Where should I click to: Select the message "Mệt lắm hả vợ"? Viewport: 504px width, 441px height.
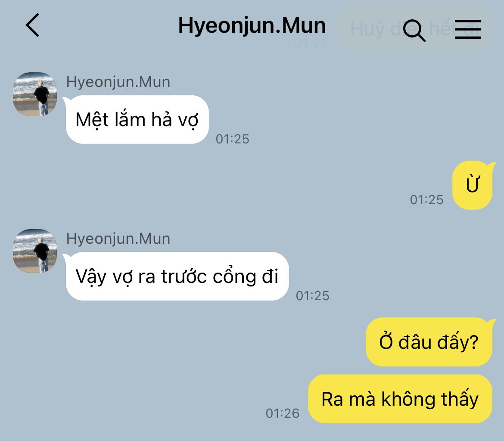click(137, 120)
